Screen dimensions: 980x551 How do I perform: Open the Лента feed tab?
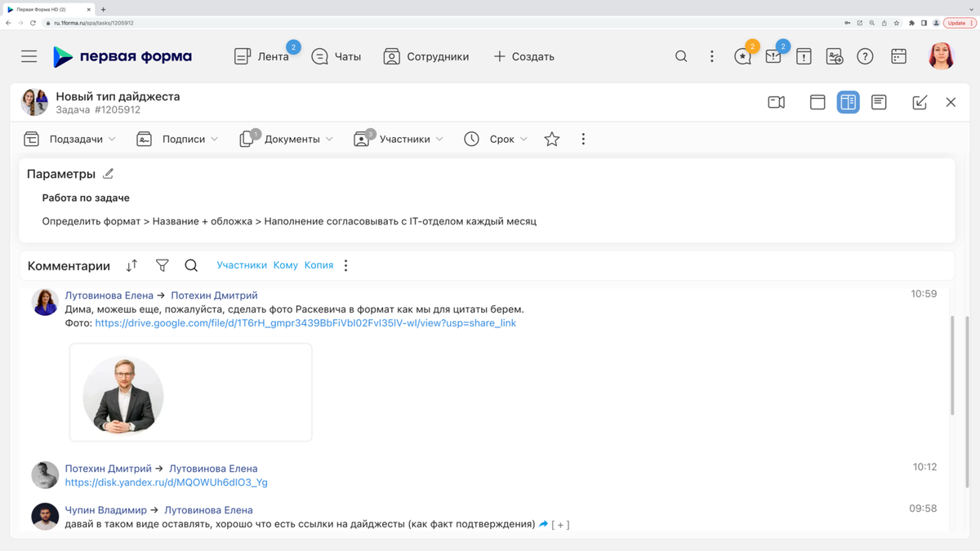tap(262, 56)
